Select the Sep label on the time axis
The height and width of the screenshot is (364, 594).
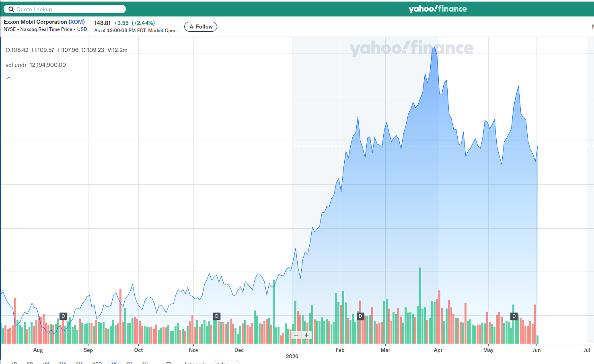click(88, 350)
